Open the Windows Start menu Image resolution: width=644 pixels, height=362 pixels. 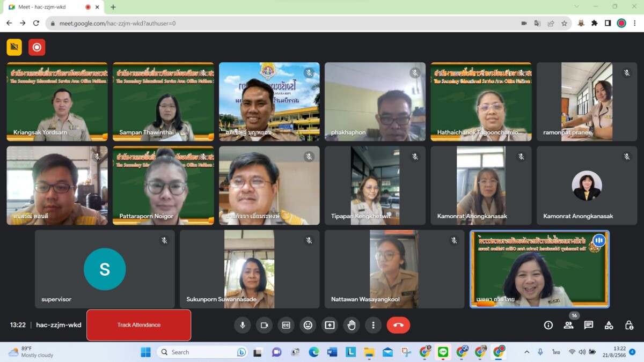click(145, 352)
